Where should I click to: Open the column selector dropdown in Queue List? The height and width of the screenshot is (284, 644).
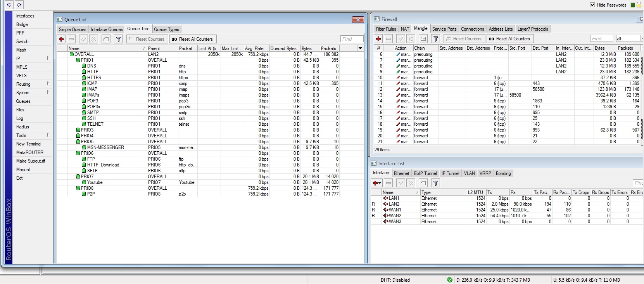pyautogui.click(x=360, y=48)
